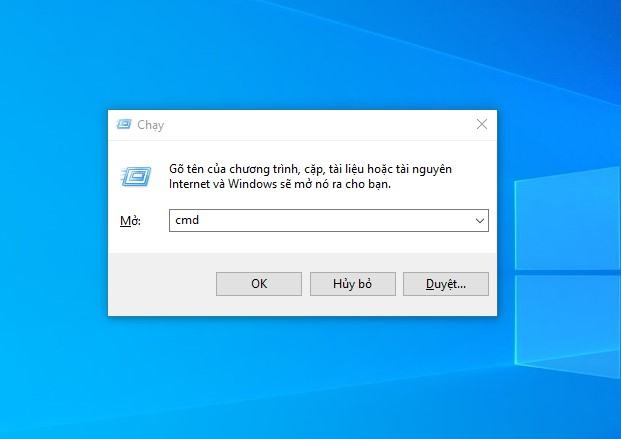The height and width of the screenshot is (439, 621).
Task: Close the Chạy dialog with X
Action: coord(482,124)
